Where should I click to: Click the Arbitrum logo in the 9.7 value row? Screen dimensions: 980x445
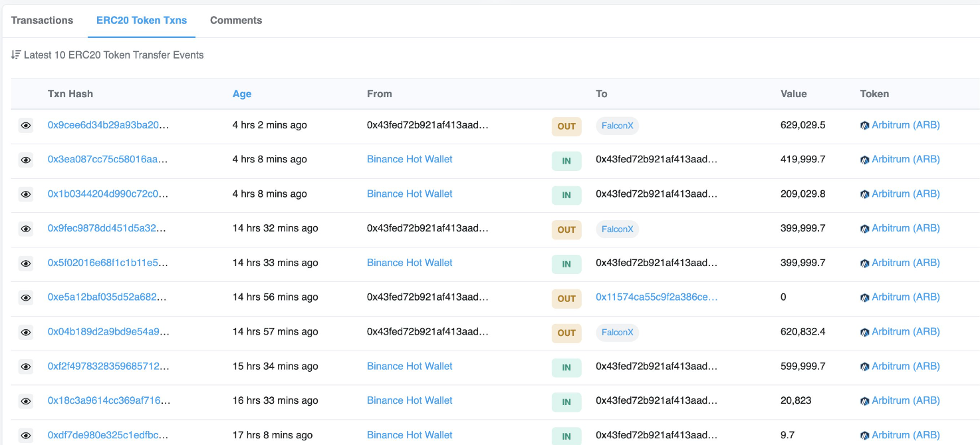click(x=865, y=436)
